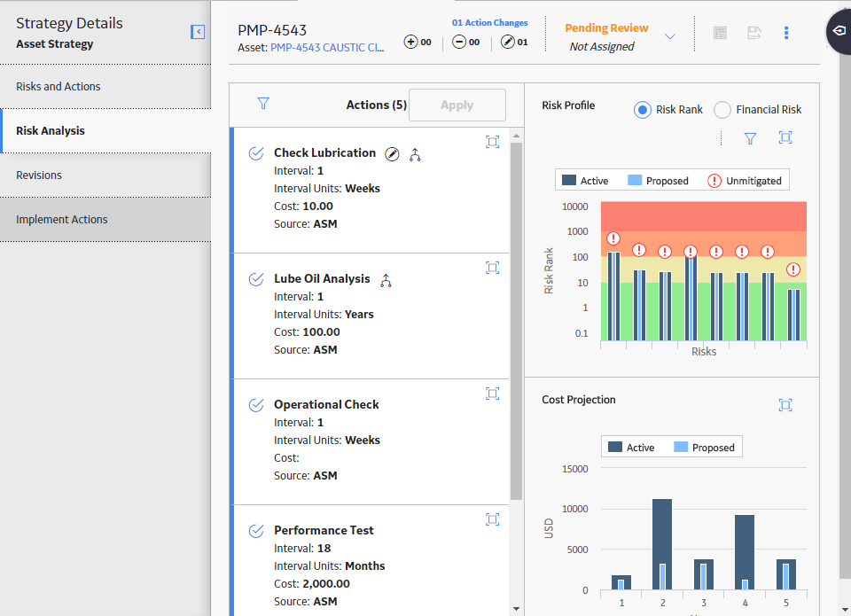Select the Performance Test checkmark
The width and height of the screenshot is (851, 616).
tap(256, 531)
